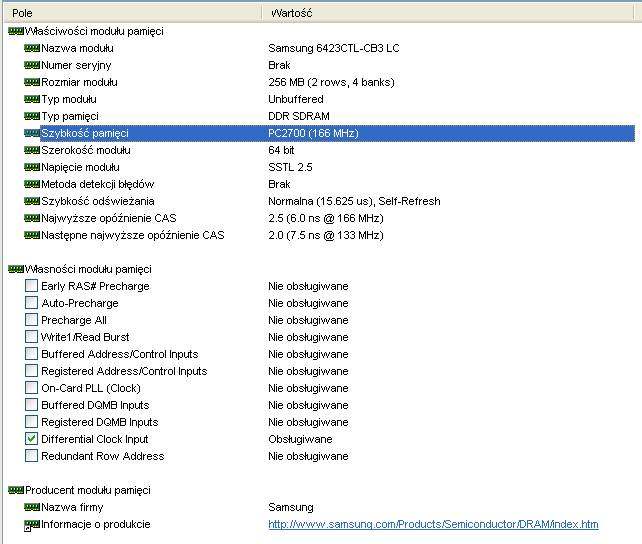Select the icon beside Rozmiar modułu
Screen dimensions: 642x544
pos(32,82)
